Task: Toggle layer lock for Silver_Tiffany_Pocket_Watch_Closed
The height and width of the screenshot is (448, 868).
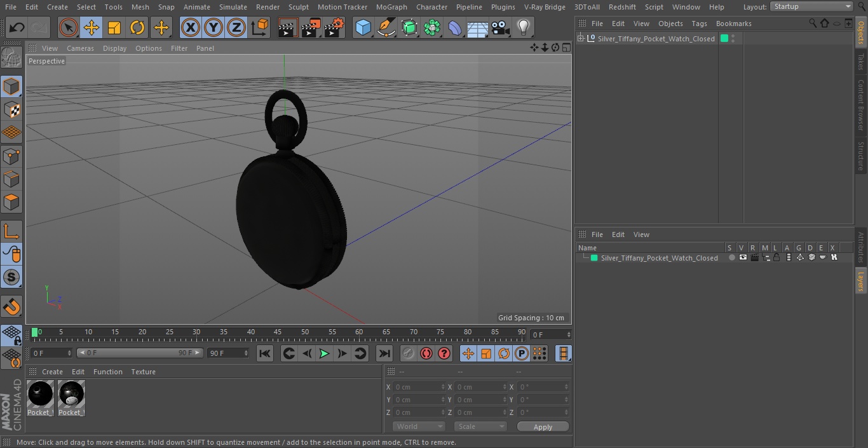Action: (x=777, y=257)
